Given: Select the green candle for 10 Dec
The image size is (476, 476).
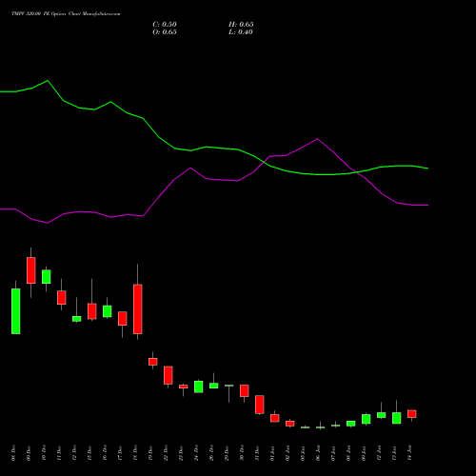Looking at the screenshot, I should (47, 276).
